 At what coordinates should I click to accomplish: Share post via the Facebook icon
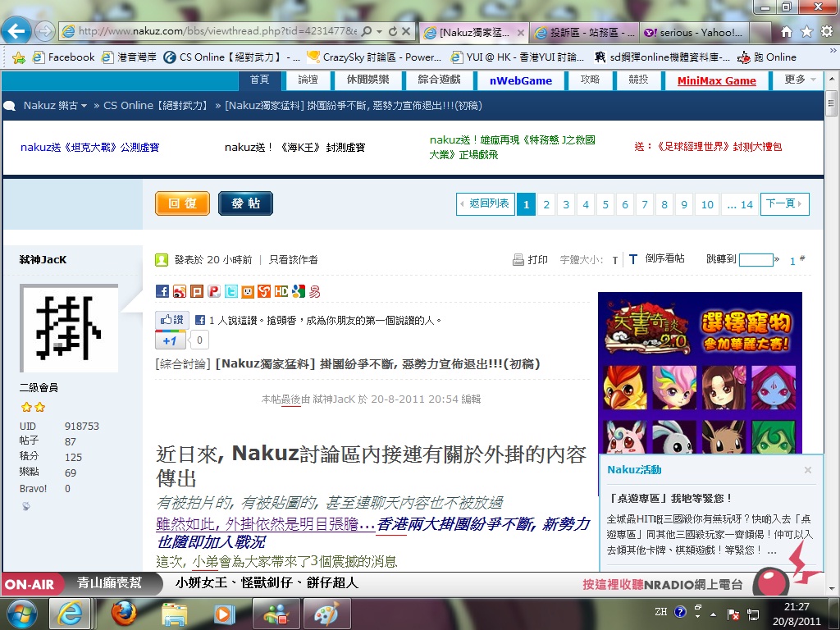(162, 291)
